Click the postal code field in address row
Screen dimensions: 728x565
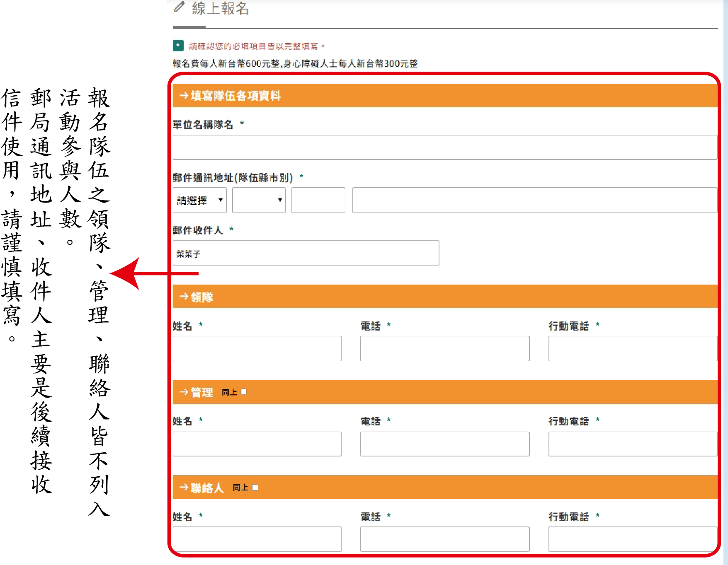click(x=318, y=200)
